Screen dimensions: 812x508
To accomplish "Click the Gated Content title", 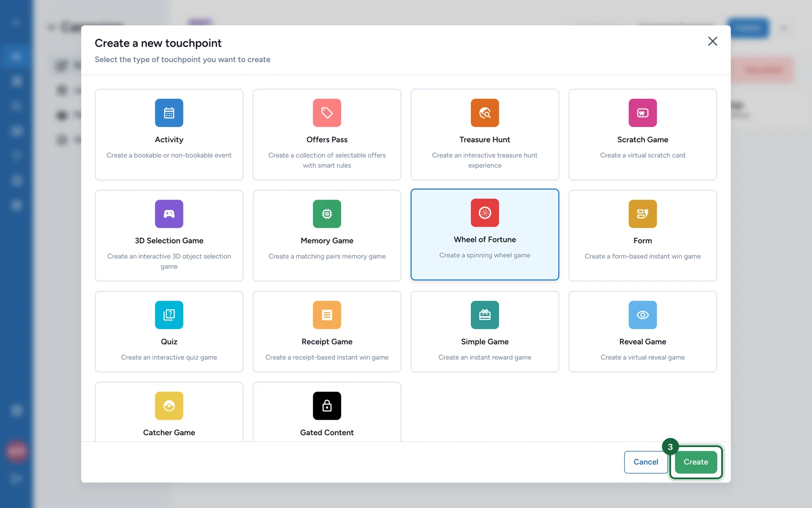I will click(327, 433).
